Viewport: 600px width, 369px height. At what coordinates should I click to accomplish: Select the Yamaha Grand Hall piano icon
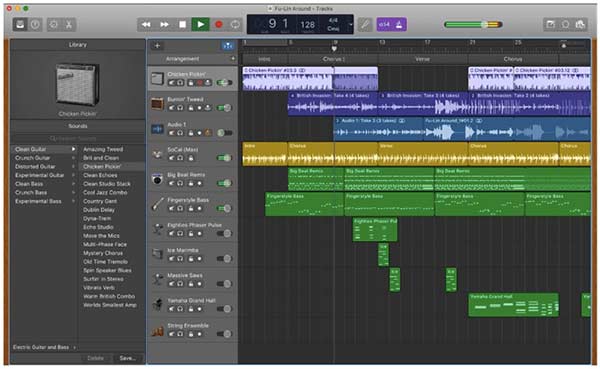[x=157, y=305]
